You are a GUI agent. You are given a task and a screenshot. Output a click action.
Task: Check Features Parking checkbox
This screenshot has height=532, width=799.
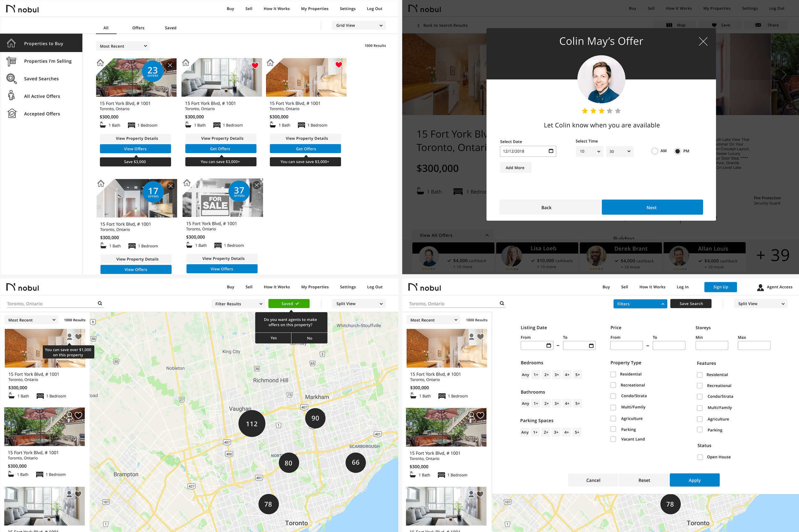[700, 430]
